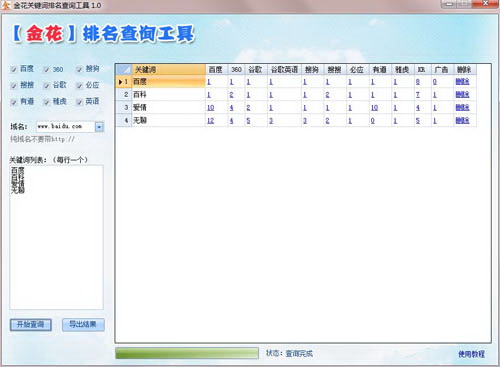Open 百度 rank 10 link in 爱情 row
The height and width of the screenshot is (367, 500).
211,108
